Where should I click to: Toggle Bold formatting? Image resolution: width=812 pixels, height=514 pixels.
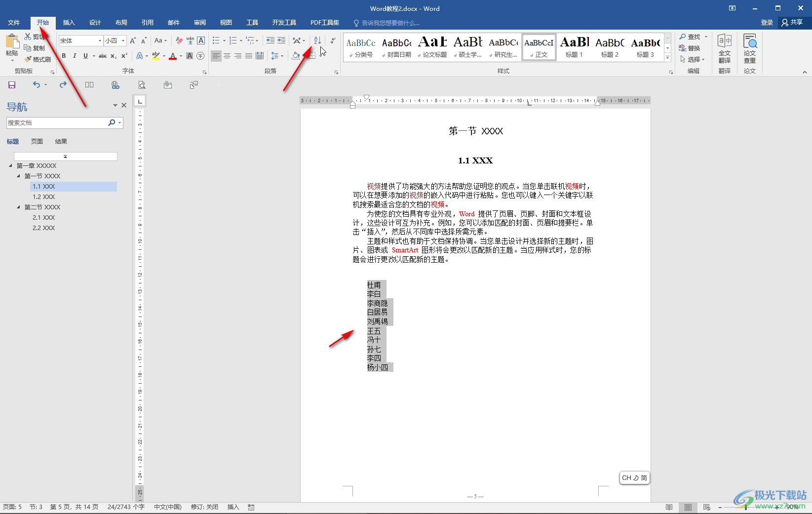[x=64, y=56]
